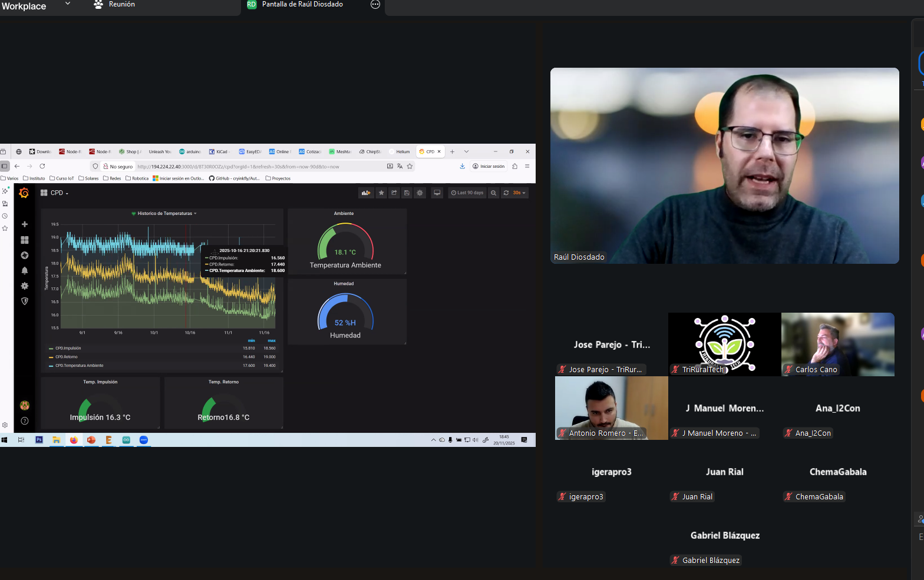Viewport: 924px width, 580px height.
Task: Refresh the Grafana dashboard
Action: (506, 193)
